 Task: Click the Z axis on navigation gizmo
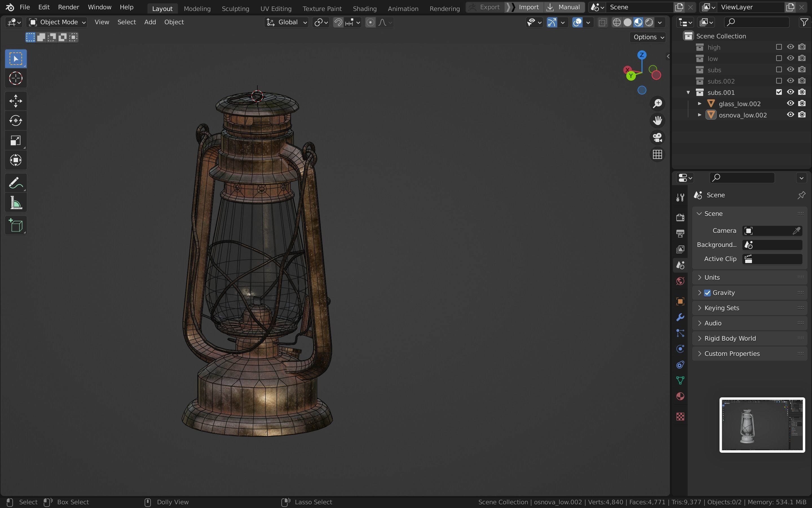[x=641, y=55]
